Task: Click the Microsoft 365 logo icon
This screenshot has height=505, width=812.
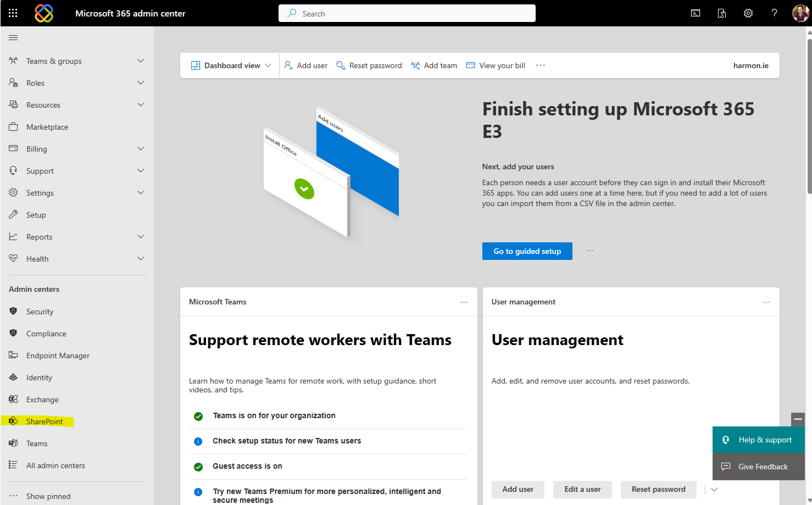Action: point(44,13)
